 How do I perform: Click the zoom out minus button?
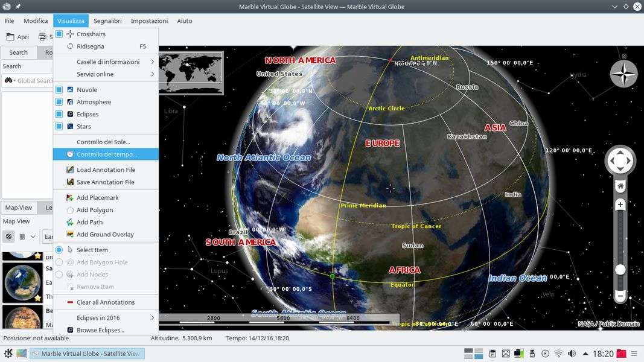tap(620, 296)
